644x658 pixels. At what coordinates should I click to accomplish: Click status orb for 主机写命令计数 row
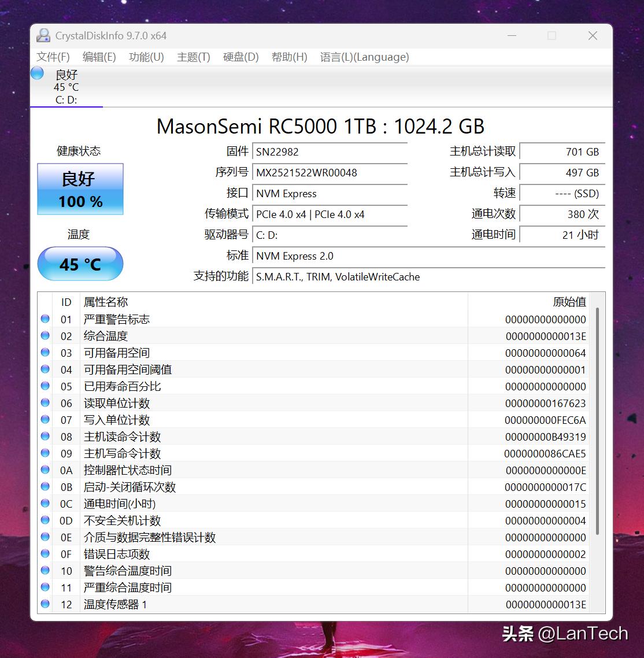coord(45,453)
